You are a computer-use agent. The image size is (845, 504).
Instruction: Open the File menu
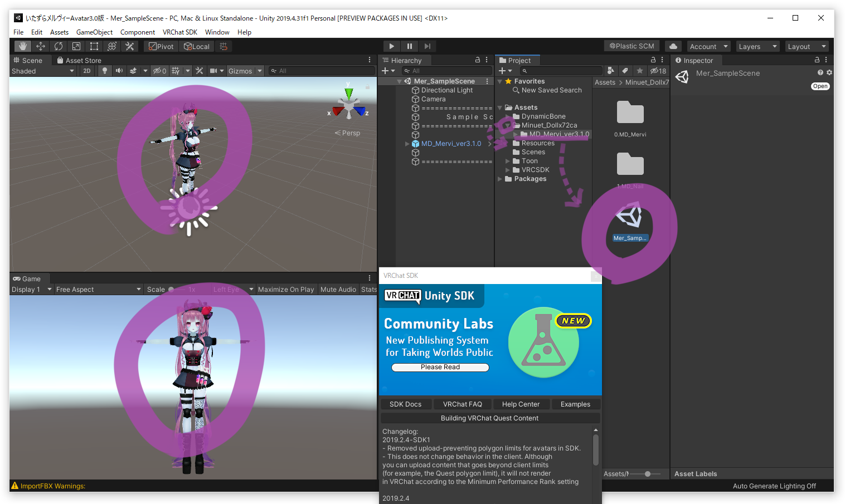(x=18, y=32)
